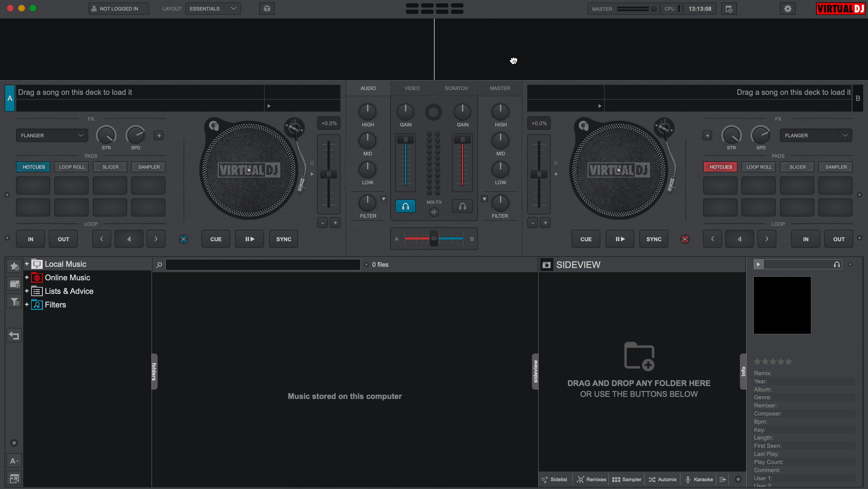Click the Local Music folder icon

click(37, 264)
